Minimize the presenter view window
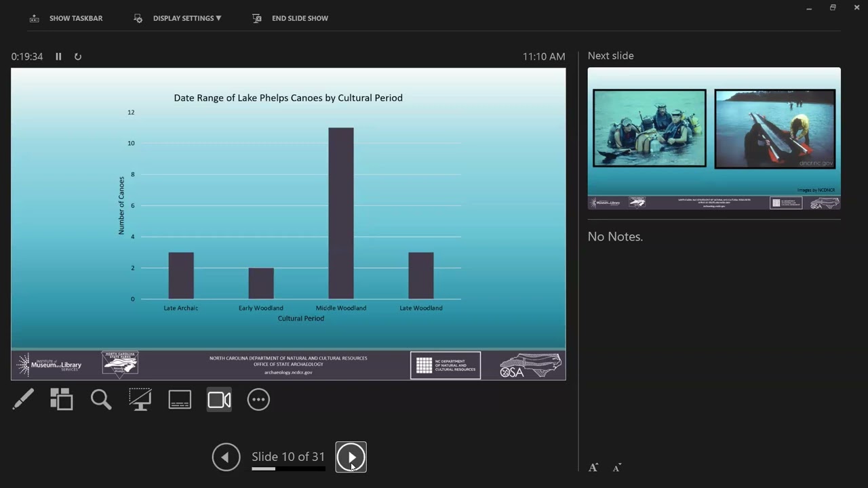This screenshot has height=488, width=868. pos(809,7)
